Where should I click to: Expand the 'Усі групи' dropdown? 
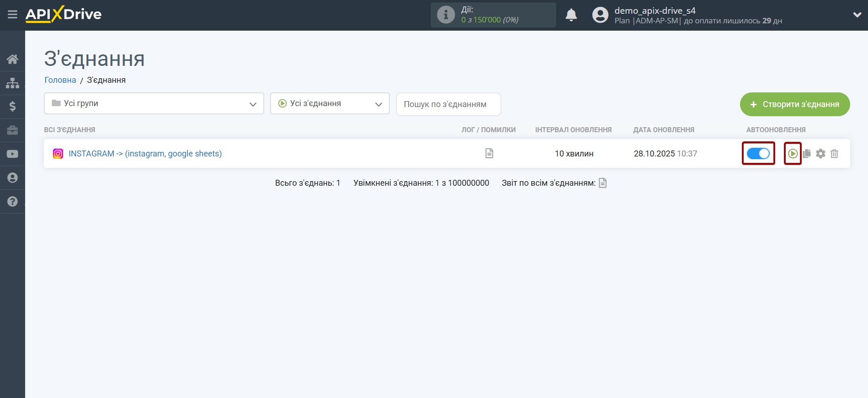154,103
